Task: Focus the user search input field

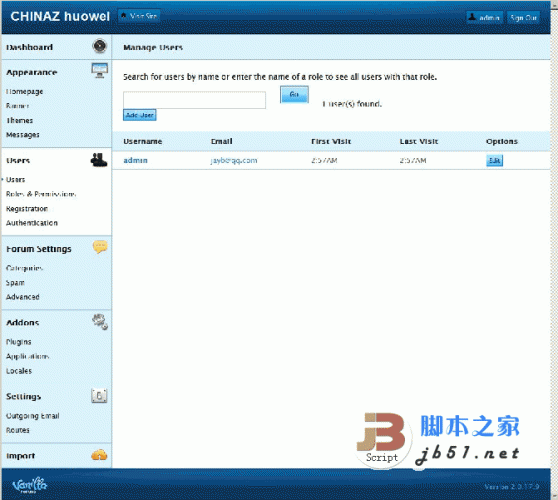Action: pos(194,100)
